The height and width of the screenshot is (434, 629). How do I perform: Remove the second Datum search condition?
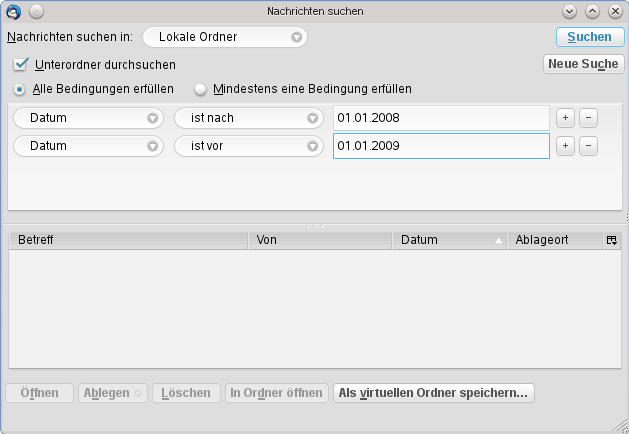pos(588,146)
